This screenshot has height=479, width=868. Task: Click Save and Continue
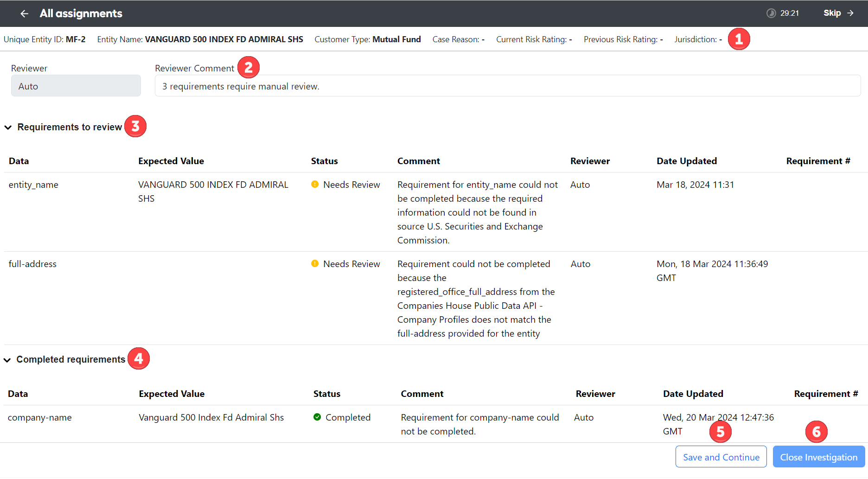click(x=721, y=457)
